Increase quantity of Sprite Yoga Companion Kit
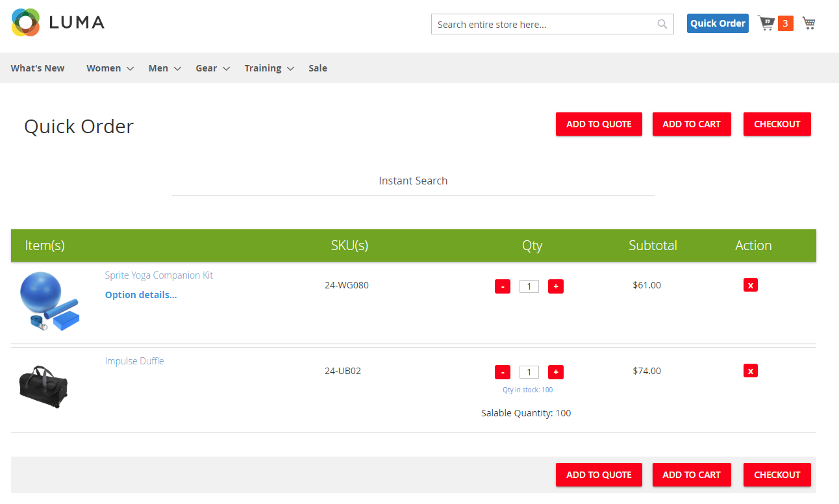Screen dimensions: 839x504 point(555,286)
